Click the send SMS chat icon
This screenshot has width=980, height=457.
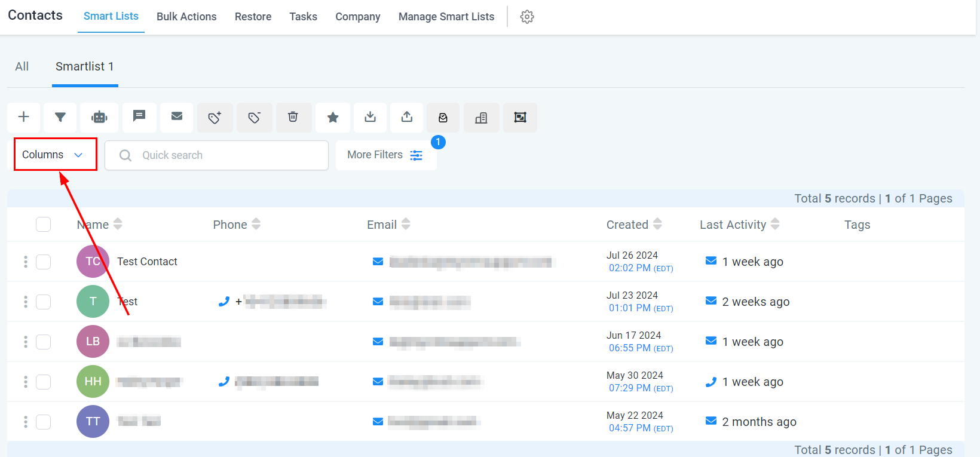pos(139,116)
